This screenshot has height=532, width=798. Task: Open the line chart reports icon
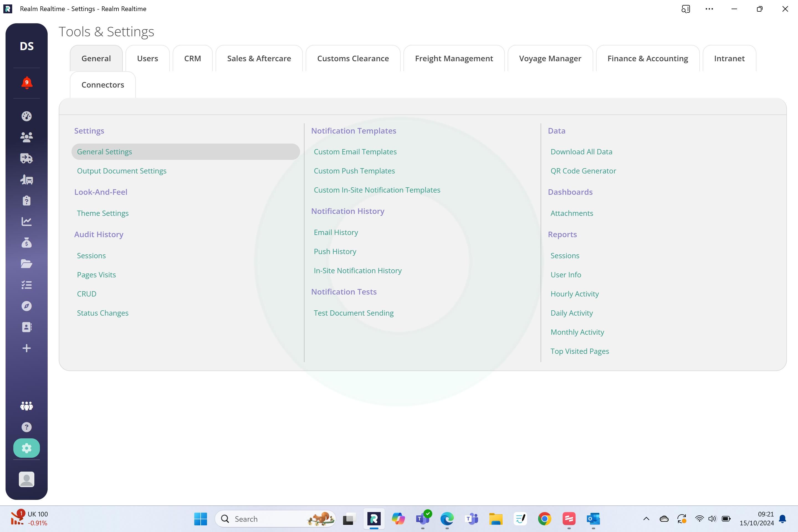[27, 222]
